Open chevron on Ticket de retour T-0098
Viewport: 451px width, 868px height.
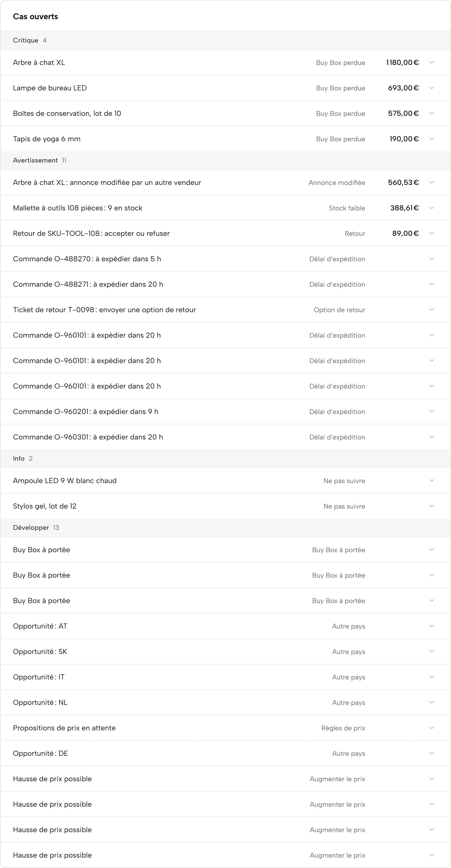click(431, 310)
